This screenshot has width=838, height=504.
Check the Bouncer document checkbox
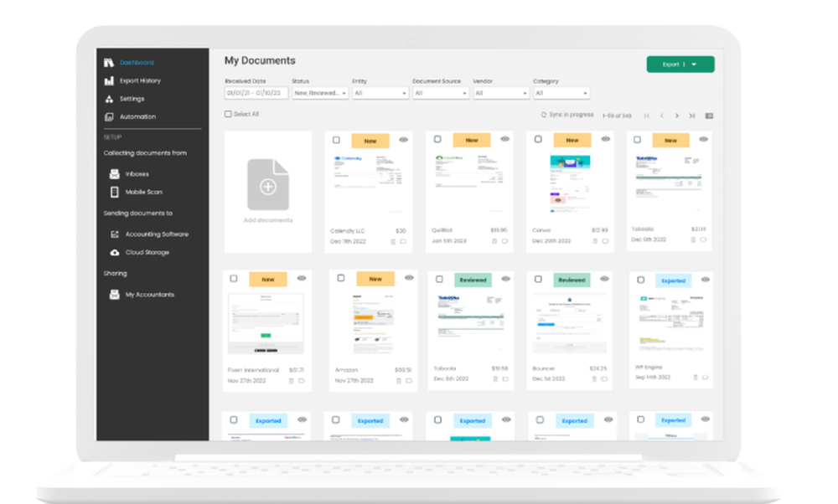pyautogui.click(x=538, y=280)
